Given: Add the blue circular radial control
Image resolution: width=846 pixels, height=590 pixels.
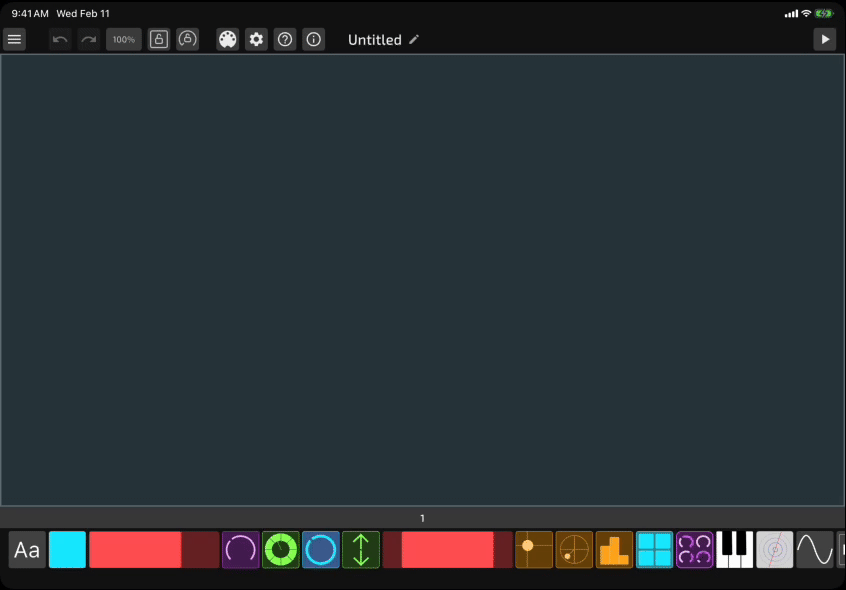Looking at the screenshot, I should point(321,550).
